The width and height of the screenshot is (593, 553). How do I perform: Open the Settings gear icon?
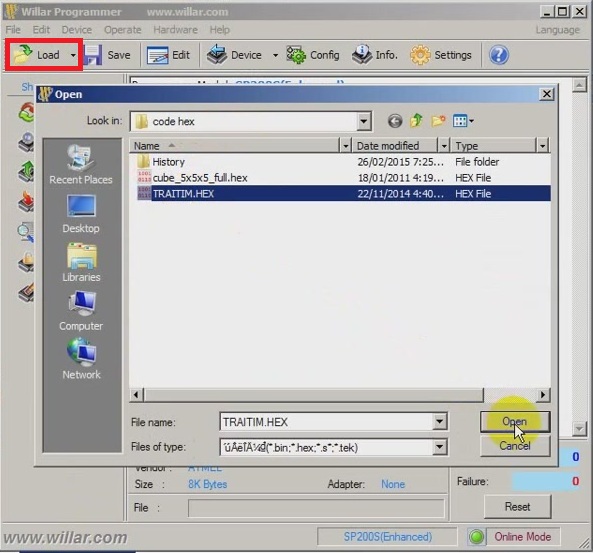pyautogui.click(x=420, y=55)
